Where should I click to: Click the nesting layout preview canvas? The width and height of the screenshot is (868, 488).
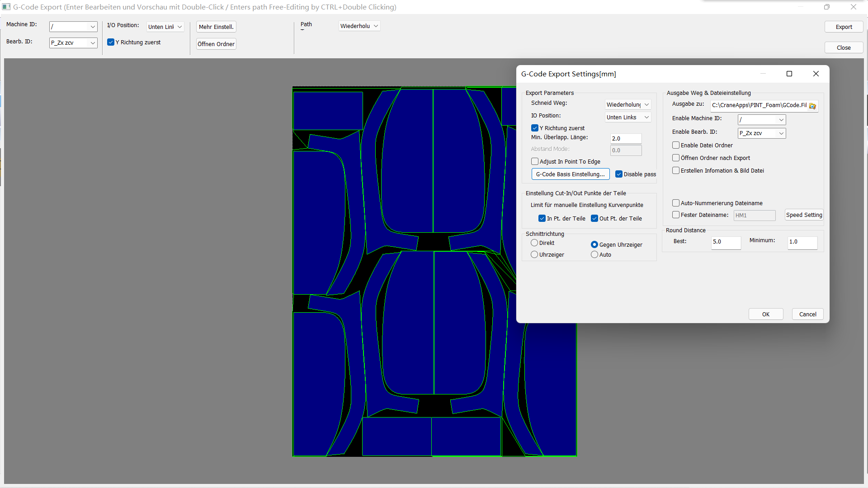pos(434,272)
